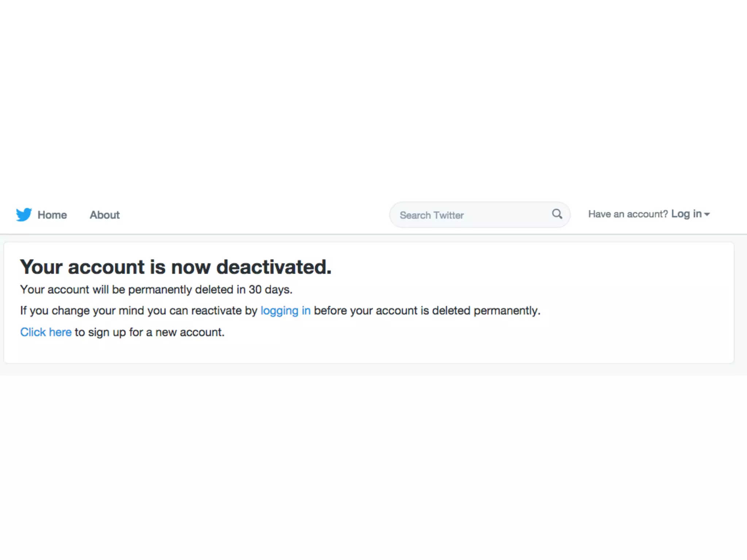The width and height of the screenshot is (747, 560).
Task: Click the '30 days.' text
Action: click(270, 289)
